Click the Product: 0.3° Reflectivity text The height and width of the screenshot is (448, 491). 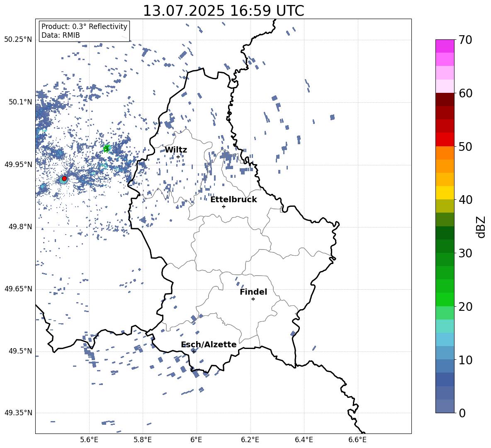(x=84, y=27)
